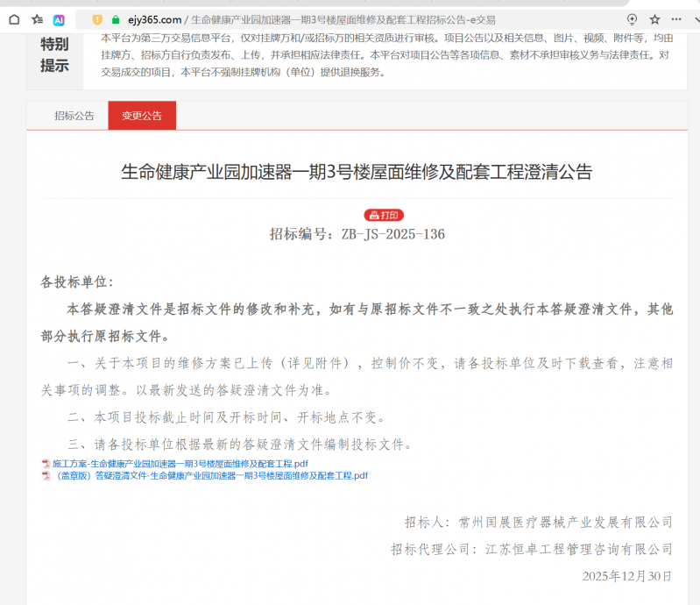Viewport: 700px width, 605px height.
Task: Click the security shield icon in address bar
Action: click(x=96, y=19)
